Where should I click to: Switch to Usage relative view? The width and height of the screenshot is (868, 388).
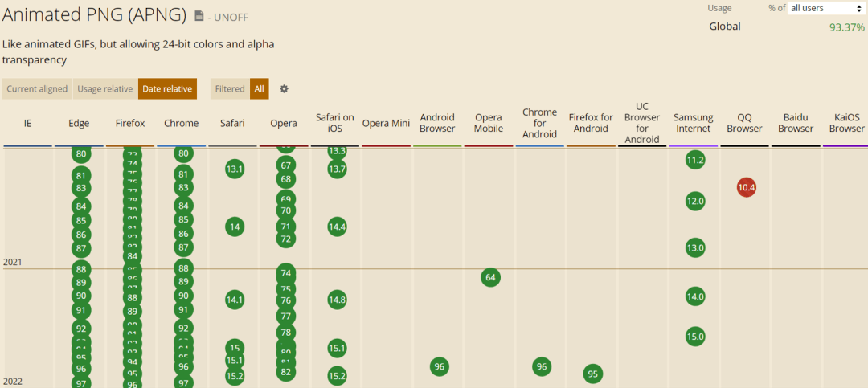pyautogui.click(x=105, y=89)
